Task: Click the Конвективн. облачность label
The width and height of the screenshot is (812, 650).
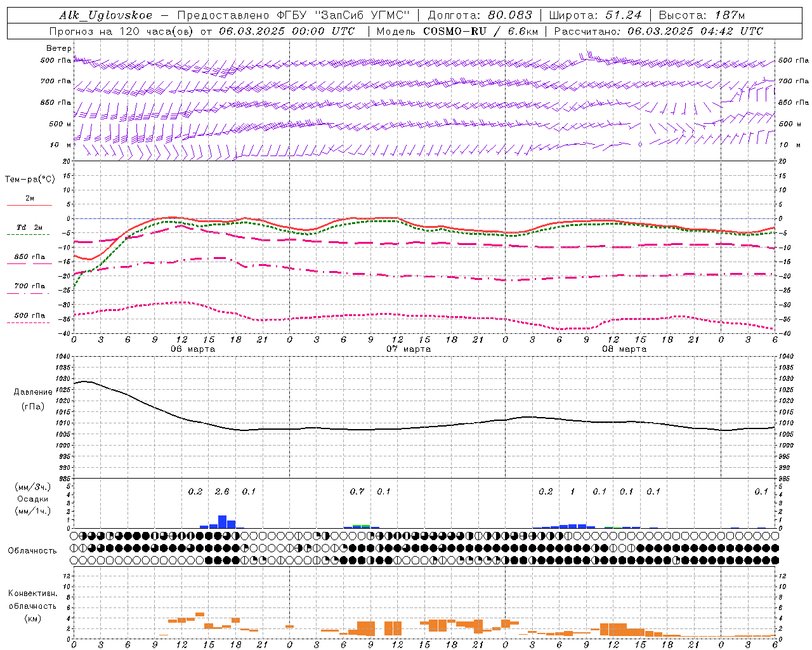Action: [32, 599]
